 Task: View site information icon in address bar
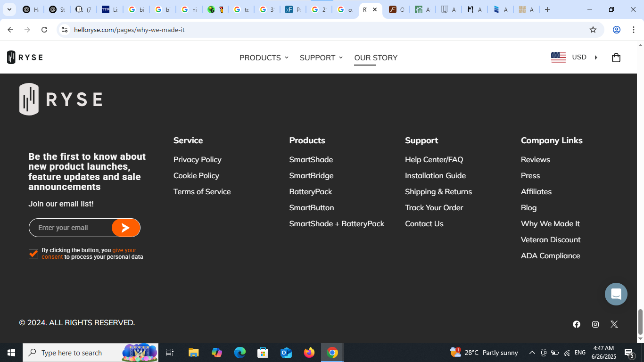click(65, 30)
